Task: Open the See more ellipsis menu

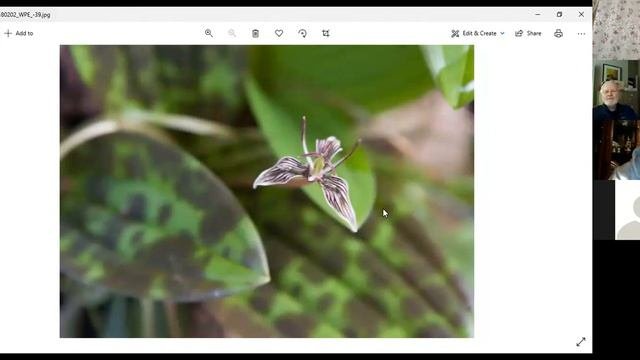Action: click(x=581, y=34)
